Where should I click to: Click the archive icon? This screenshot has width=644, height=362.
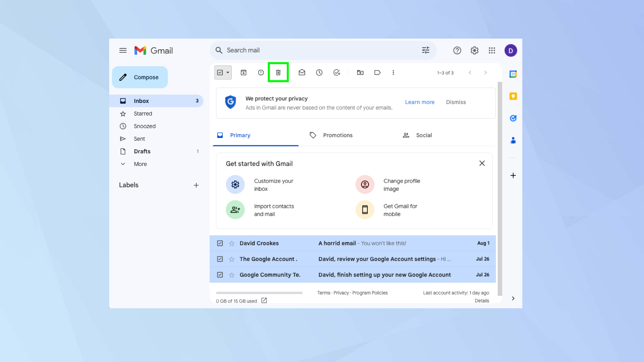click(x=244, y=72)
